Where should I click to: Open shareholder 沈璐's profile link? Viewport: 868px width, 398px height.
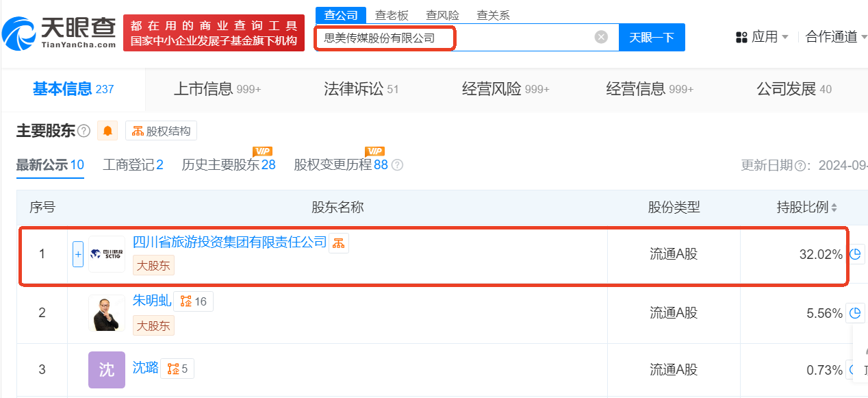tap(146, 369)
